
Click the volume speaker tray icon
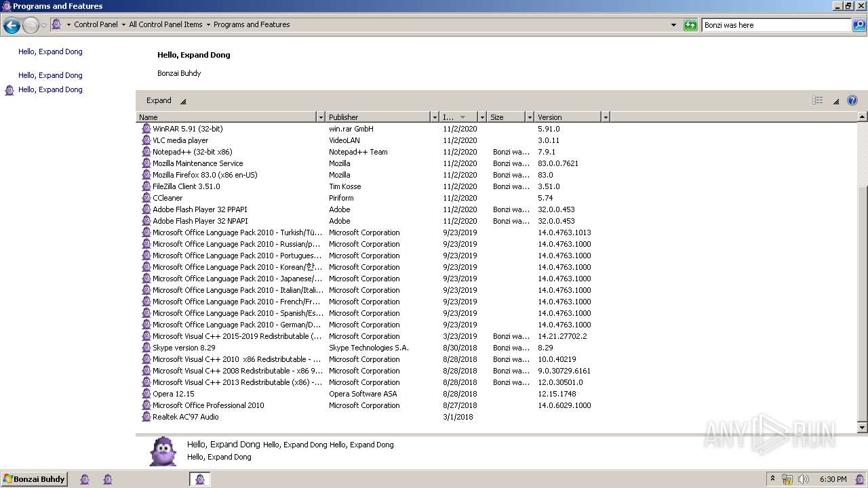click(x=804, y=479)
